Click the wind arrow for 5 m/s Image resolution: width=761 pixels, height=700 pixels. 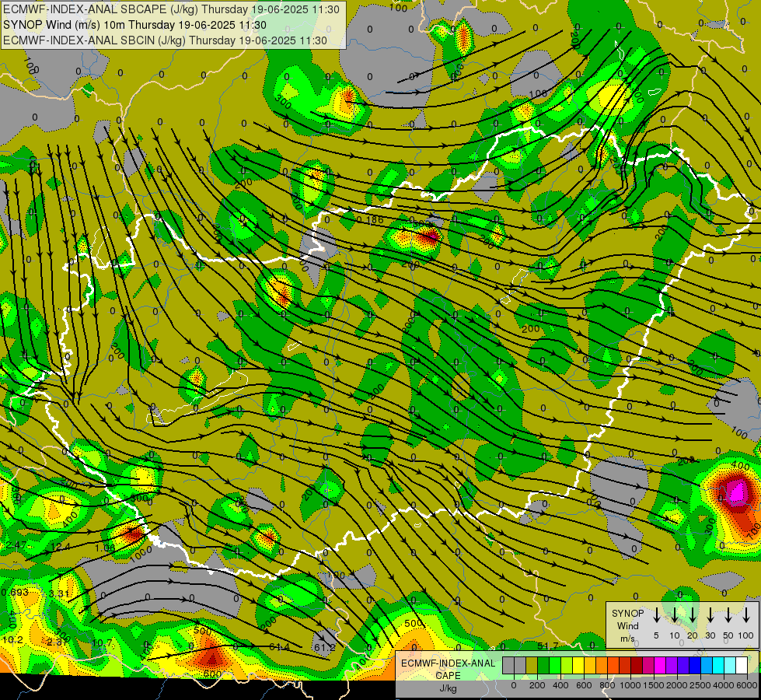coord(656,615)
